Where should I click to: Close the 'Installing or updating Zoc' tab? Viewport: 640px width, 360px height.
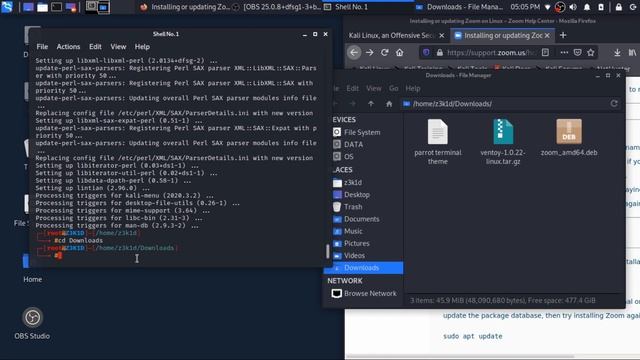point(547,36)
